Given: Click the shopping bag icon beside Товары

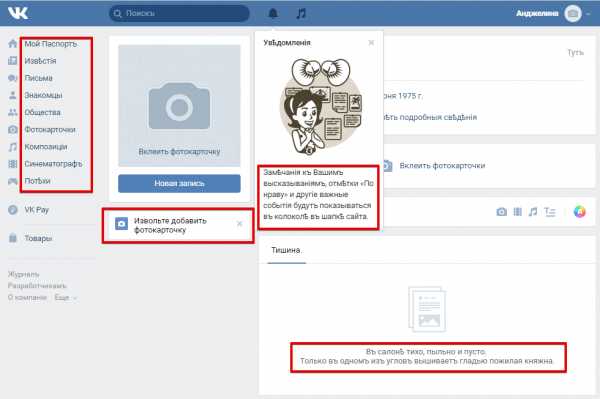Looking at the screenshot, I should (13, 238).
